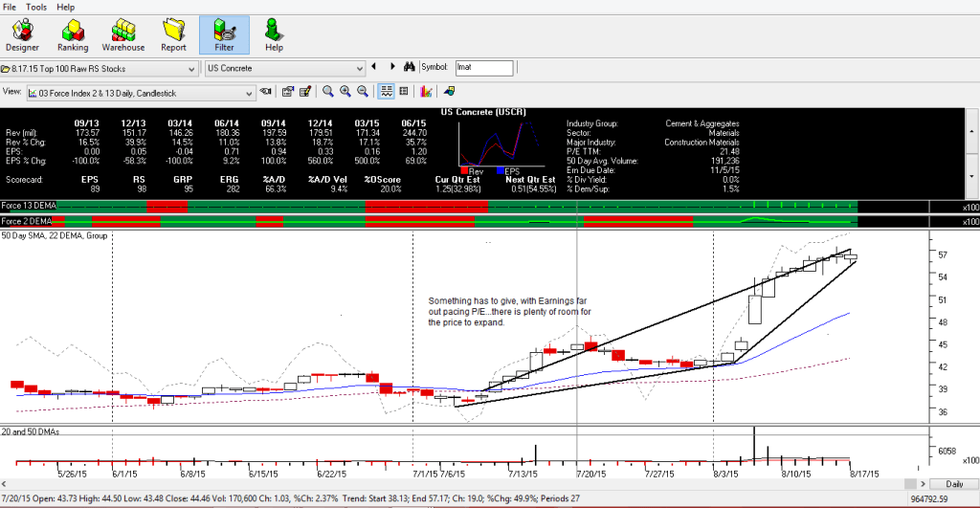This screenshot has width=980, height=508.
Task: Click the 06/15 revenue value 244.70
Action: 414,132
